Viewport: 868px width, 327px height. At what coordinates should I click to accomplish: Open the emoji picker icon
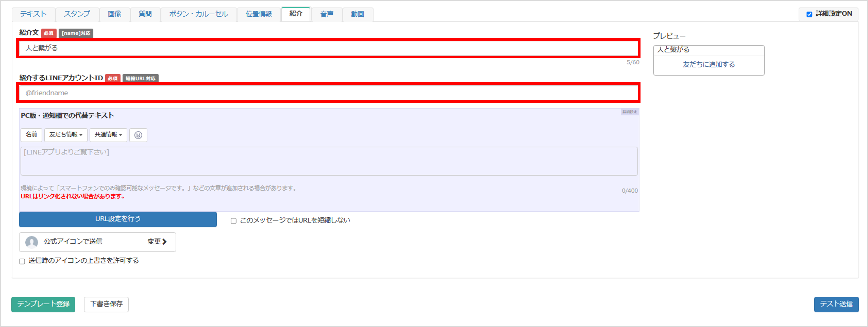pyautogui.click(x=138, y=135)
